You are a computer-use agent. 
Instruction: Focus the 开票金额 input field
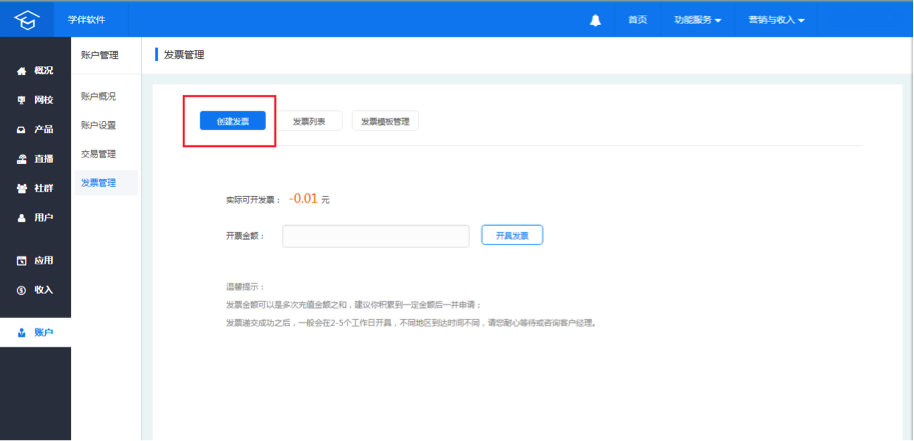point(376,235)
